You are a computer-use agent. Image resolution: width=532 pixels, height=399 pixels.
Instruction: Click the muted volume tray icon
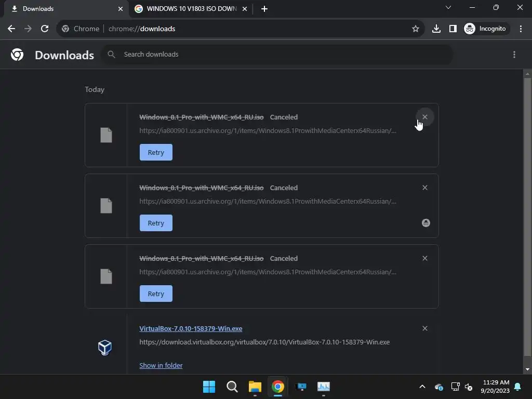click(x=469, y=387)
